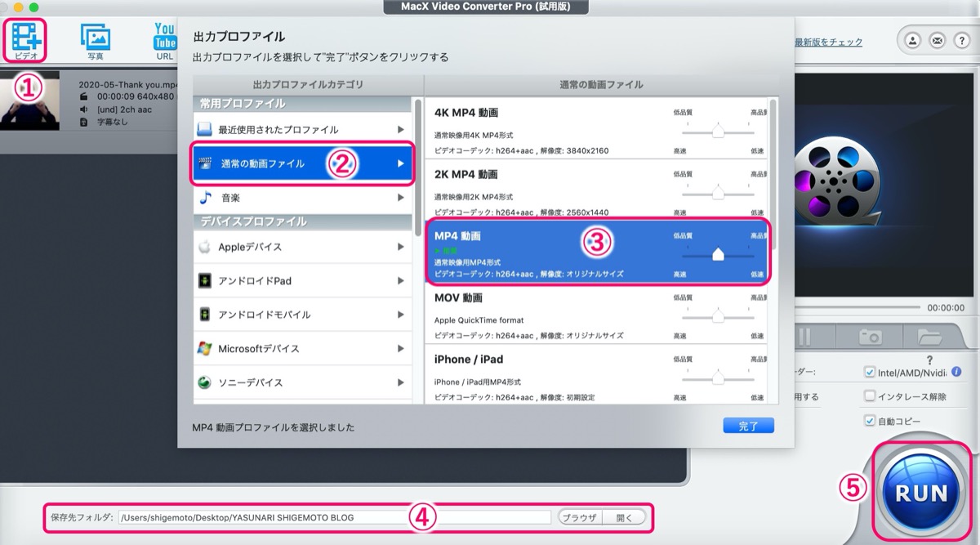
Task: Select the MP4 動画 profile
Action: click(598, 252)
